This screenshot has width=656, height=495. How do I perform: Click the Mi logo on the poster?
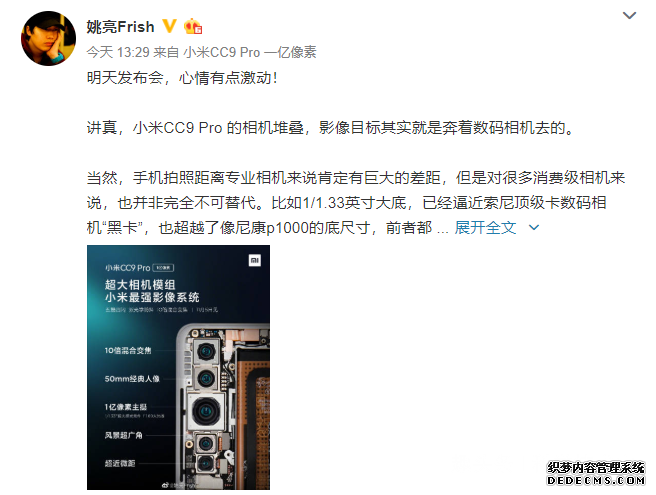tap(255, 261)
